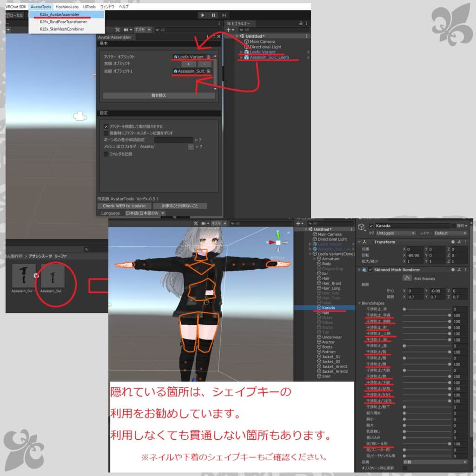Viewport: 476px width, 476px height.
Task: Open Transform component kebab menu
Action: pyautogui.click(x=465, y=242)
